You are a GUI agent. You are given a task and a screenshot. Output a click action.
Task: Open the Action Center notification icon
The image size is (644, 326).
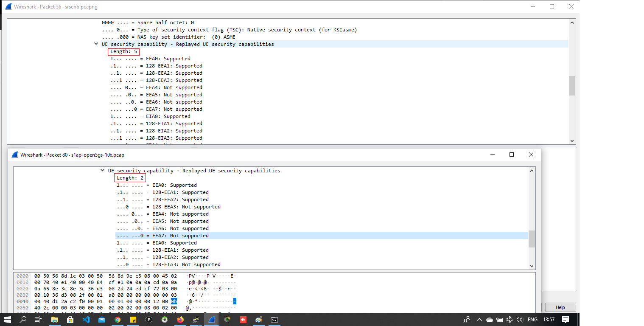tap(565, 320)
